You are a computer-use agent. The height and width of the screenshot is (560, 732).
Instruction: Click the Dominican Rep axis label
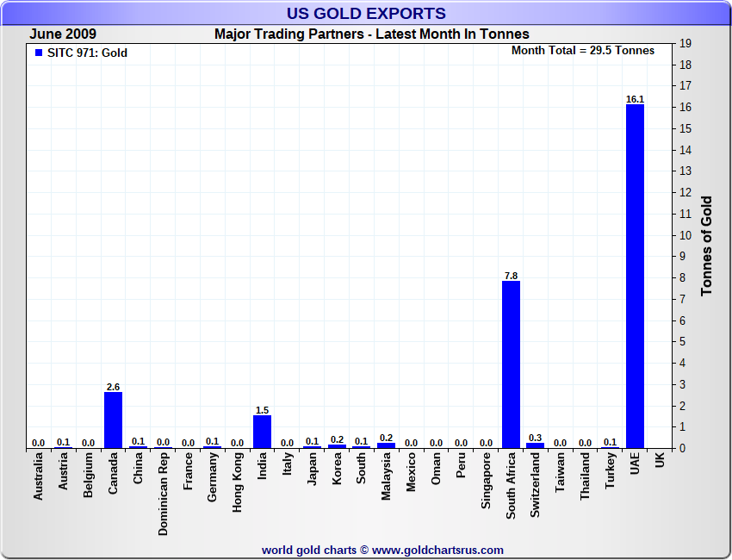[x=163, y=494]
